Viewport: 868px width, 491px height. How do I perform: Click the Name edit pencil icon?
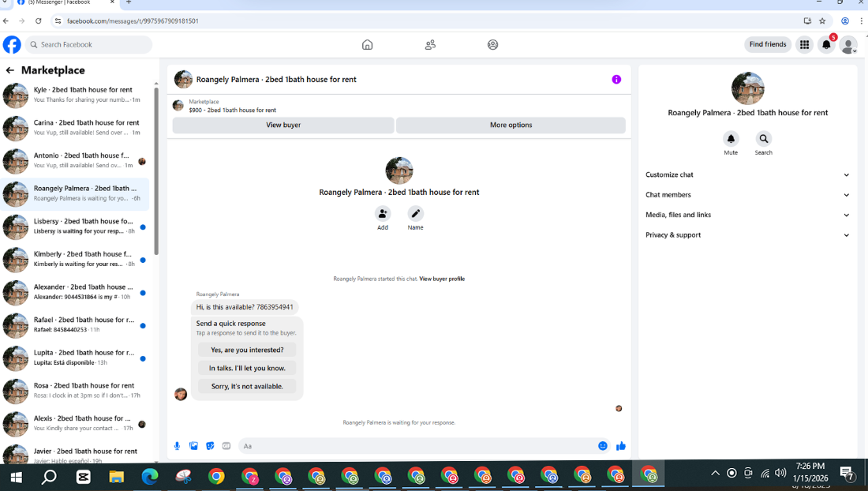[x=415, y=214]
